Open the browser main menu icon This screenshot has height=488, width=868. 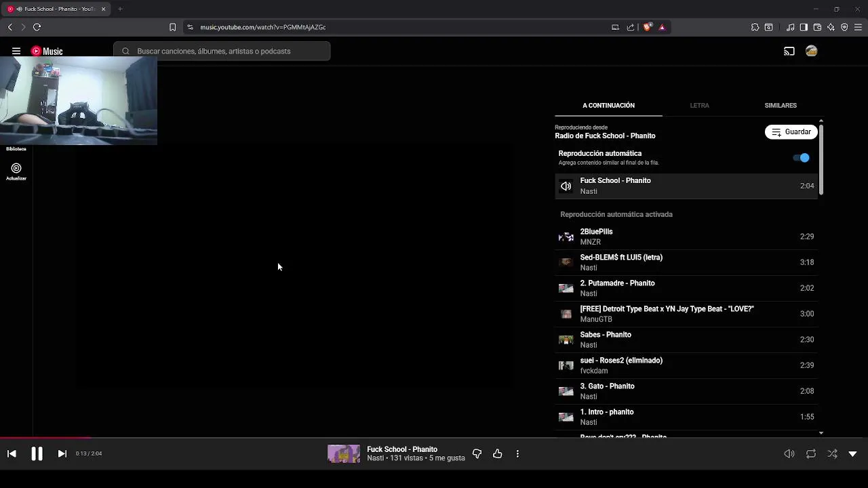858,27
